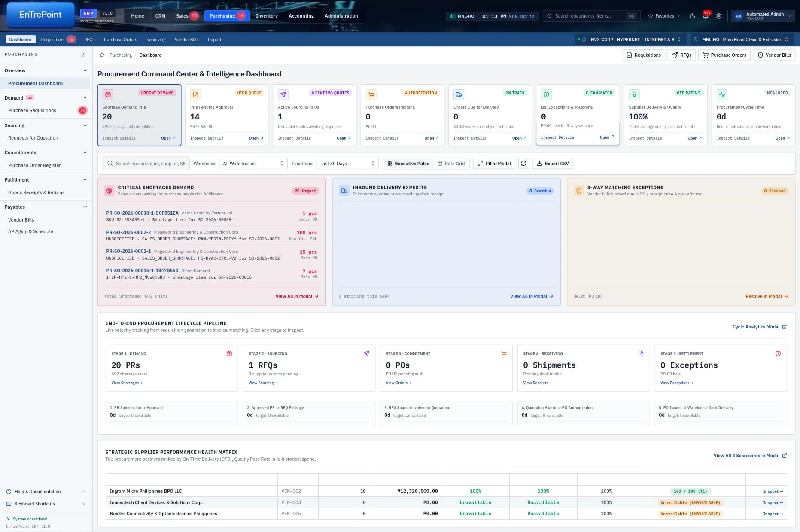Viewport: 800px width, 532px height.
Task: Open the Last 30 Days timeframe dropdown
Action: pyautogui.click(x=347, y=164)
